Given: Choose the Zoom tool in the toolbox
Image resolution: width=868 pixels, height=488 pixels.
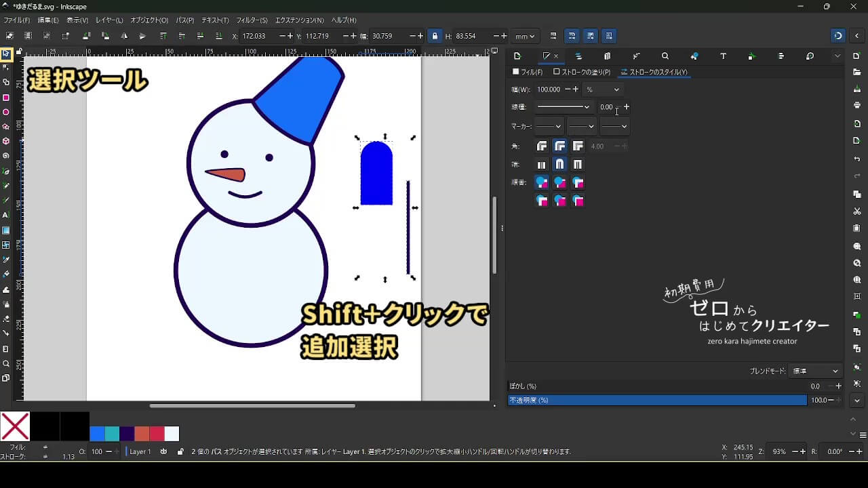Looking at the screenshot, I should 6,363.
